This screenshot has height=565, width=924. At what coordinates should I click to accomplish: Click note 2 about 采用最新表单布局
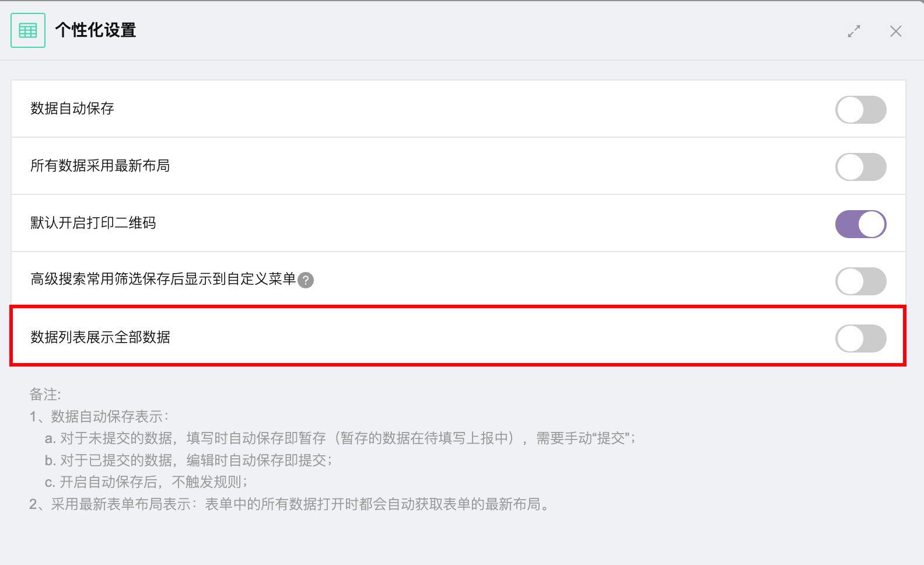(x=290, y=504)
